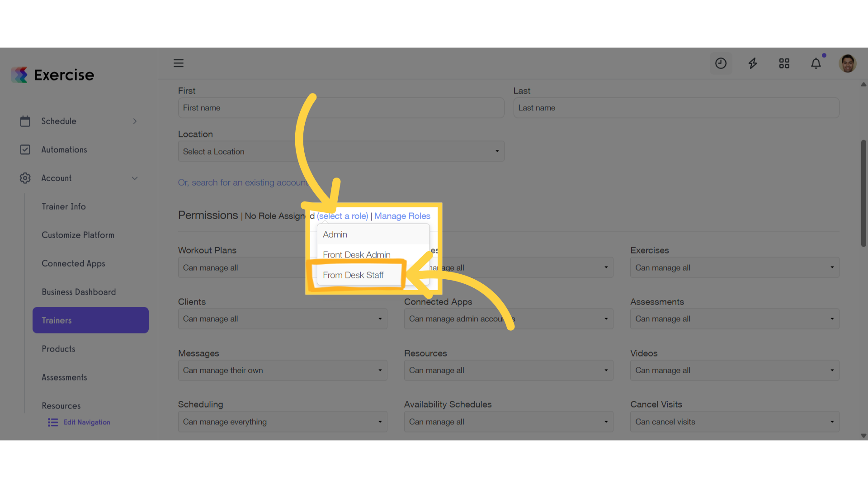
Task: Expand the Schedule chevron
Action: tap(135, 121)
